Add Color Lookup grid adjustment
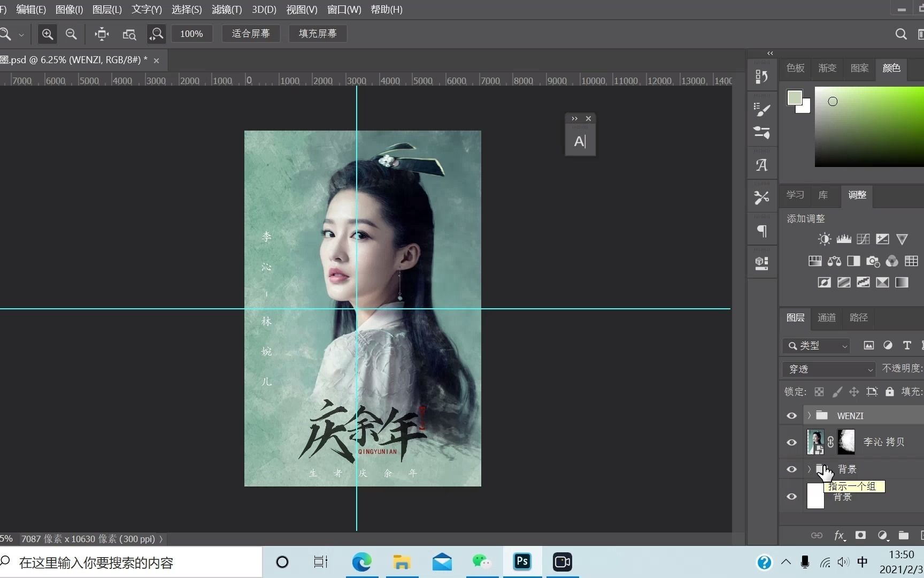Image resolution: width=924 pixels, height=578 pixels. tap(911, 261)
